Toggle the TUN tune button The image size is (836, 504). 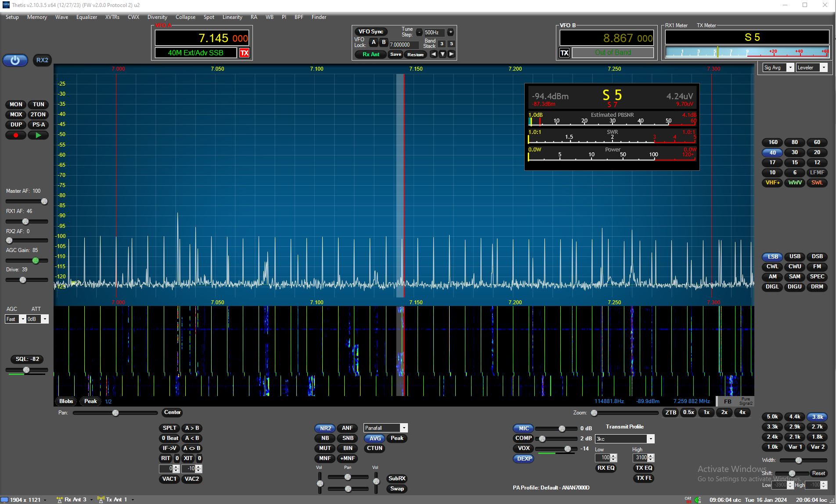click(38, 104)
